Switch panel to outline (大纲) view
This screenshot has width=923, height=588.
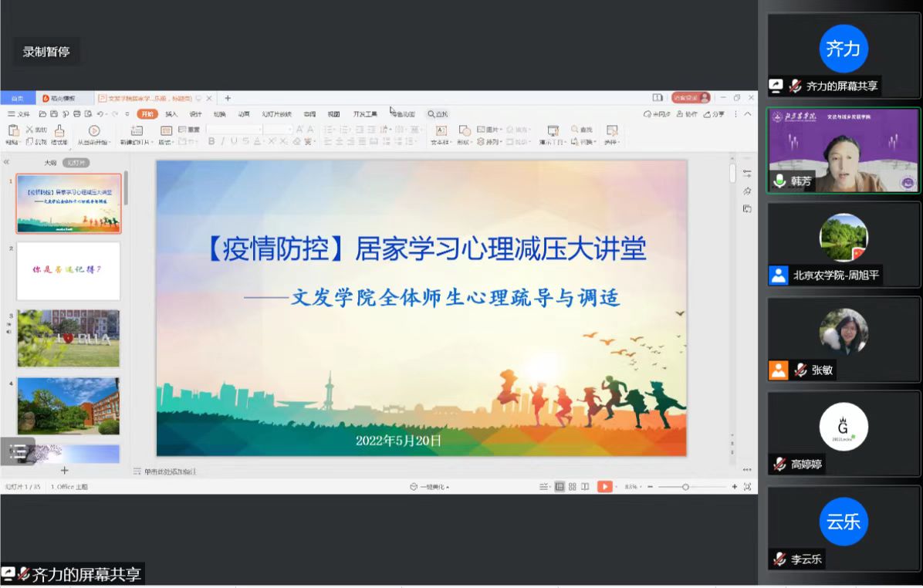[50, 163]
